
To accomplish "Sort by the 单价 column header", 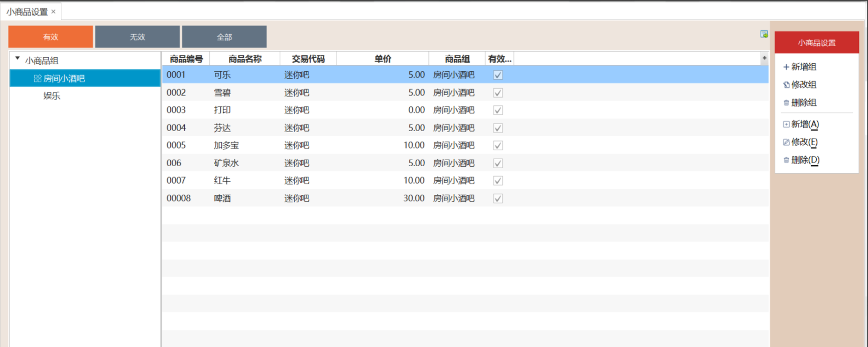I will (x=383, y=59).
